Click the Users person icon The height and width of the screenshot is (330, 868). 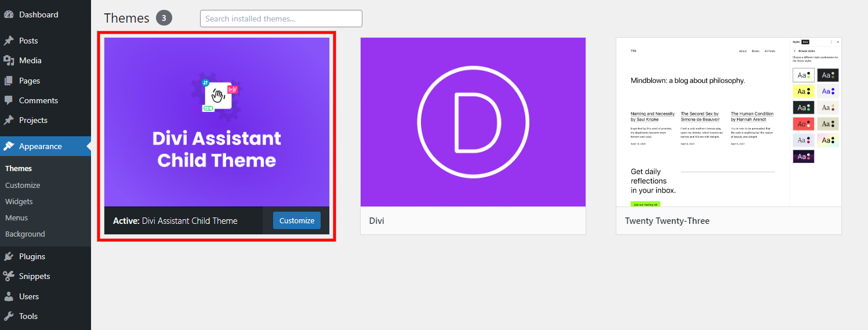point(9,296)
